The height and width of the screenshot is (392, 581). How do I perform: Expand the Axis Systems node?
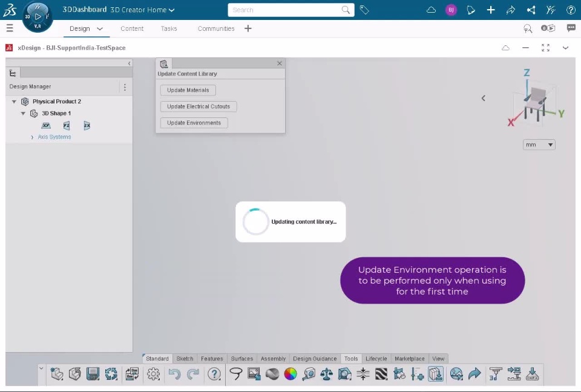click(32, 137)
